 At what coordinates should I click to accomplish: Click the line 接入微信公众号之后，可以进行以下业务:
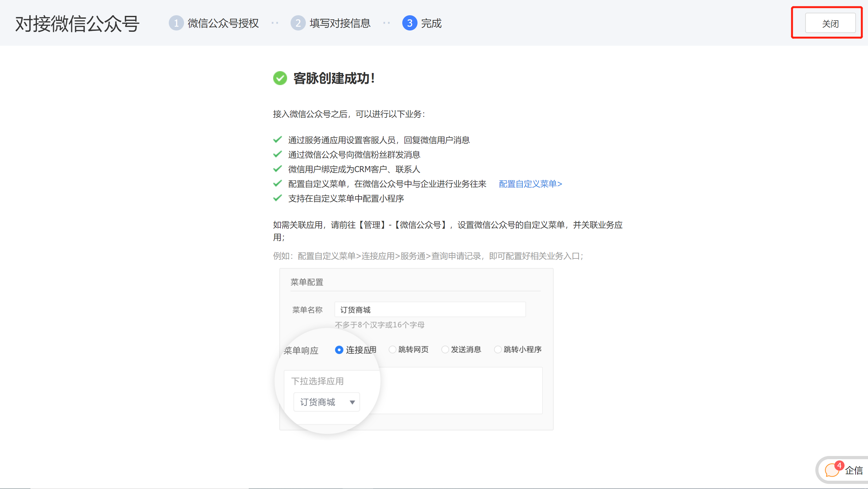pos(349,114)
